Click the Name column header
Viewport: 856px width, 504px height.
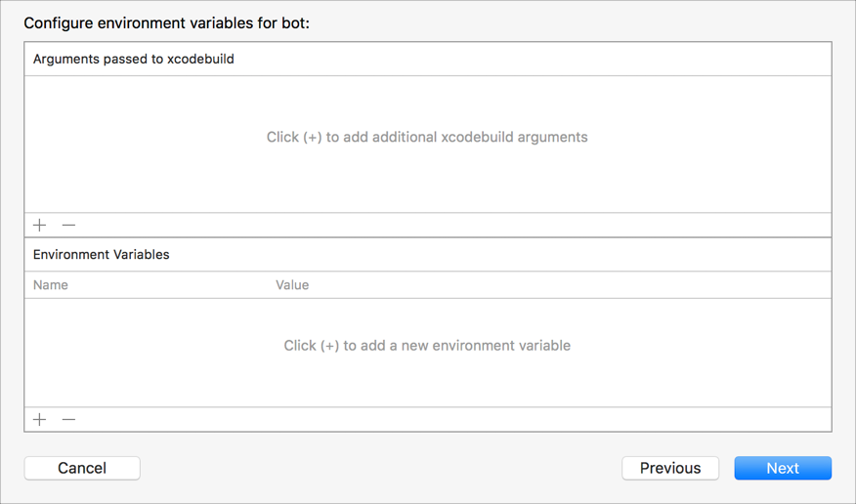51,285
